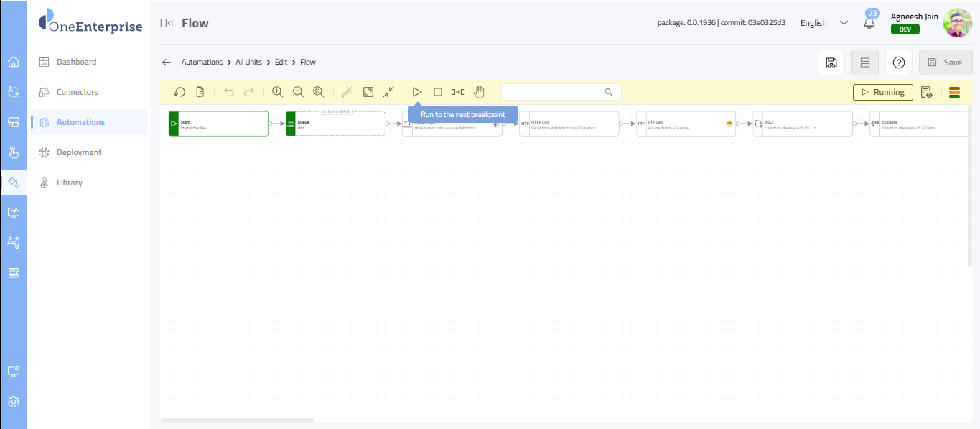Click the toolbar search input field
This screenshot has height=429, width=980.
click(553, 92)
